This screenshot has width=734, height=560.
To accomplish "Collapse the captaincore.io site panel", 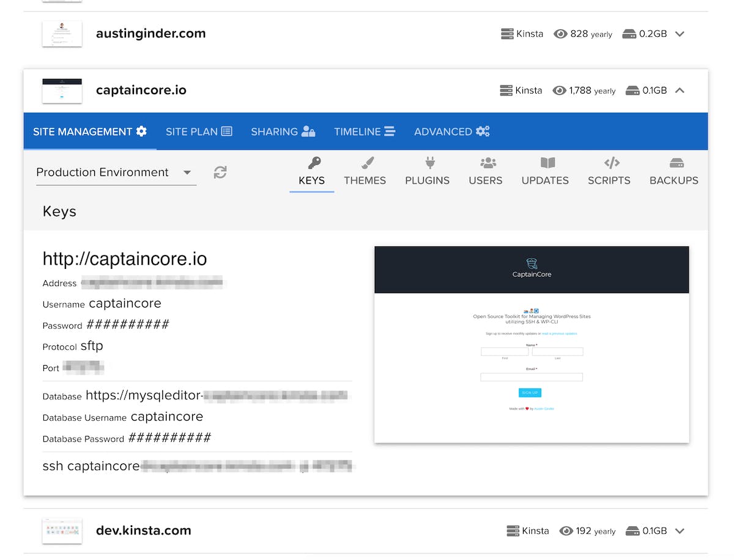I will tap(680, 90).
